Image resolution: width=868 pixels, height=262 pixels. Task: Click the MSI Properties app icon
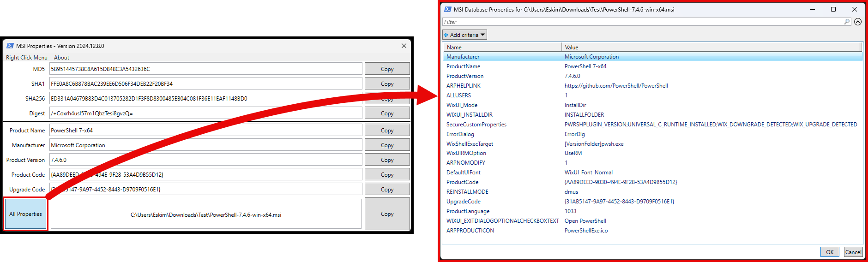point(10,46)
